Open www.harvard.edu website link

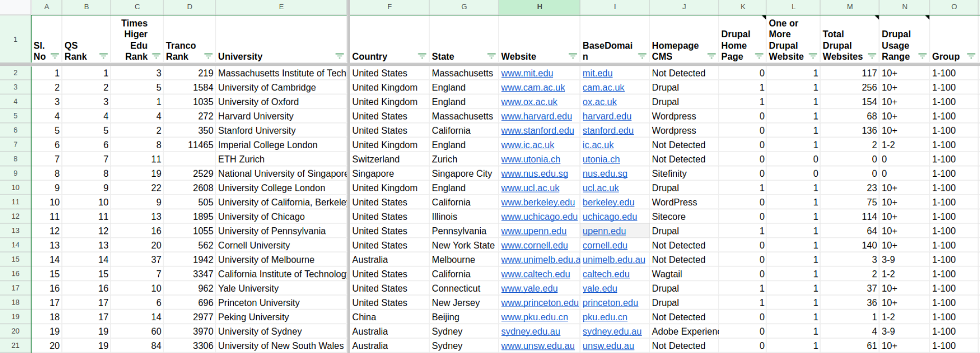point(536,116)
